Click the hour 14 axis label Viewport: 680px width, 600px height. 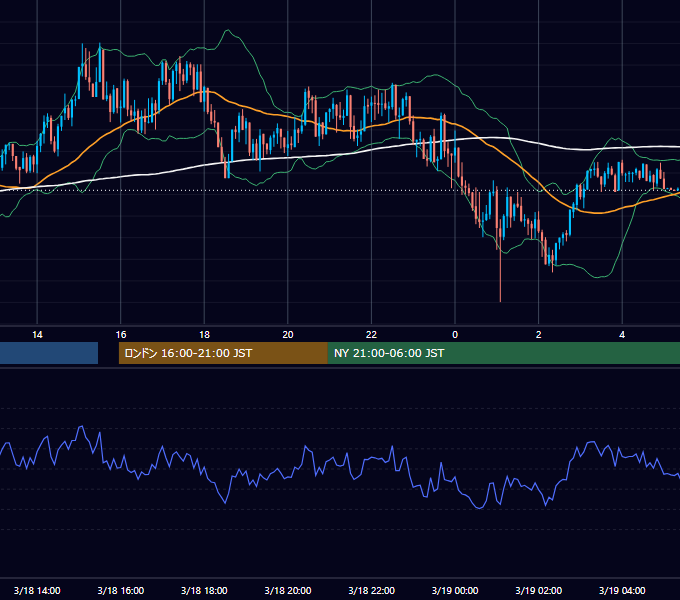click(37, 335)
